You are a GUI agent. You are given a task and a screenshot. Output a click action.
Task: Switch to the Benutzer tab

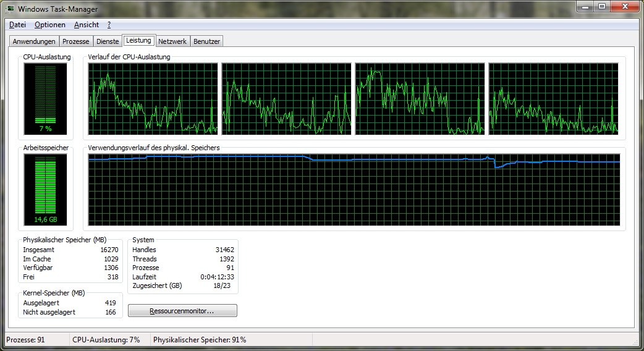tap(206, 41)
